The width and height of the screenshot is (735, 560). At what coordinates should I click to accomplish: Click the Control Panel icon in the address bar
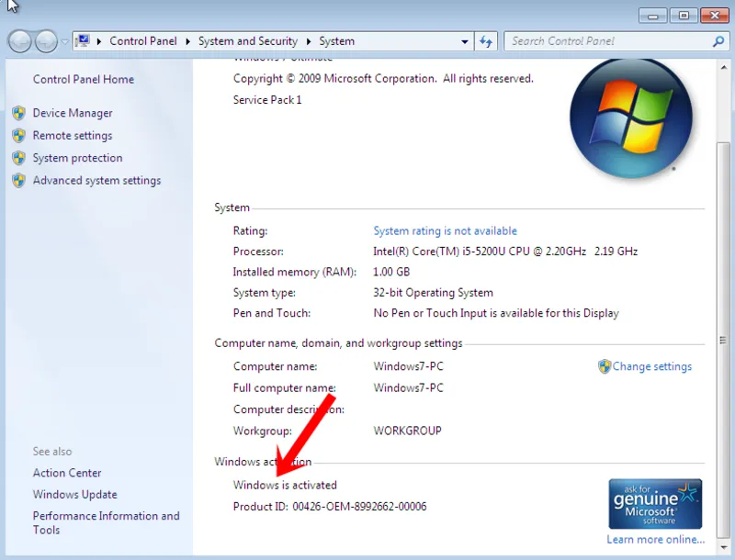(84, 40)
